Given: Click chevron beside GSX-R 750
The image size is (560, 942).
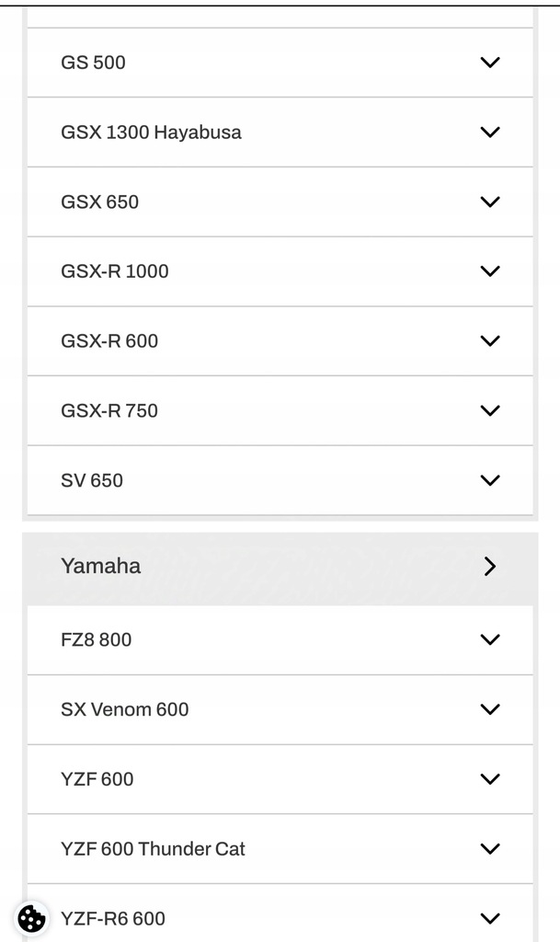Looking at the screenshot, I should point(490,411).
